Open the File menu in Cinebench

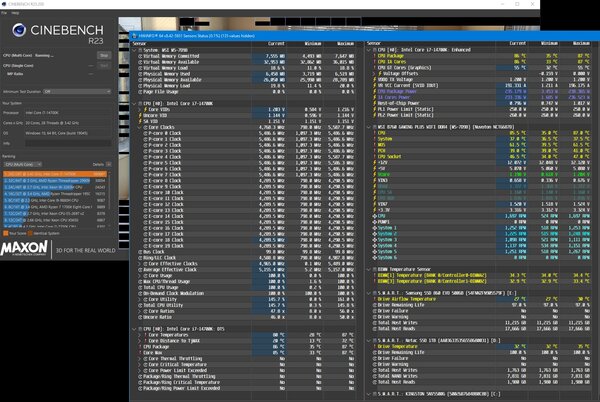coord(4,13)
